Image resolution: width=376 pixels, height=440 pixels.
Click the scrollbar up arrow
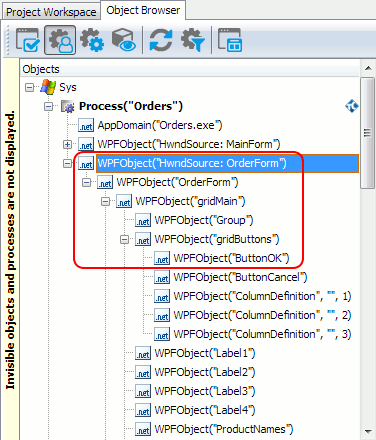368,68
